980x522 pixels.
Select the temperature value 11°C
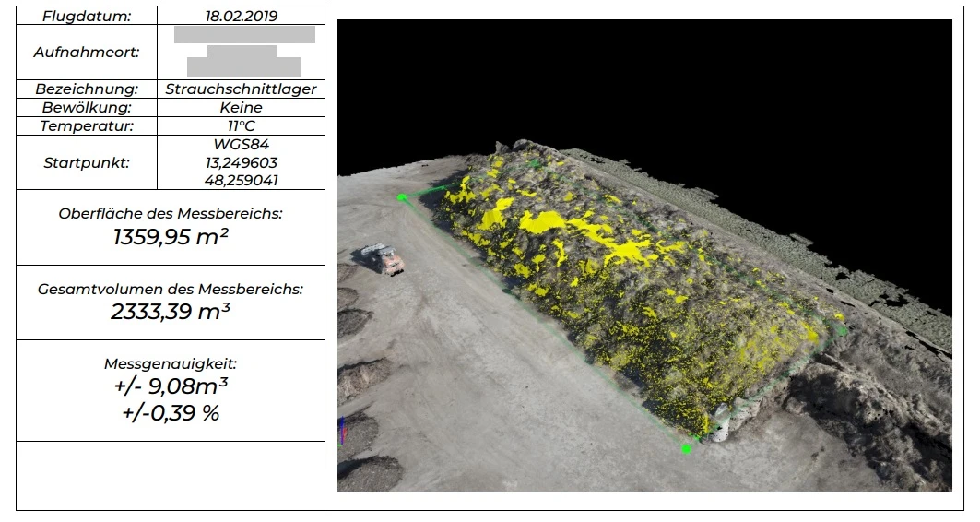tap(241, 126)
